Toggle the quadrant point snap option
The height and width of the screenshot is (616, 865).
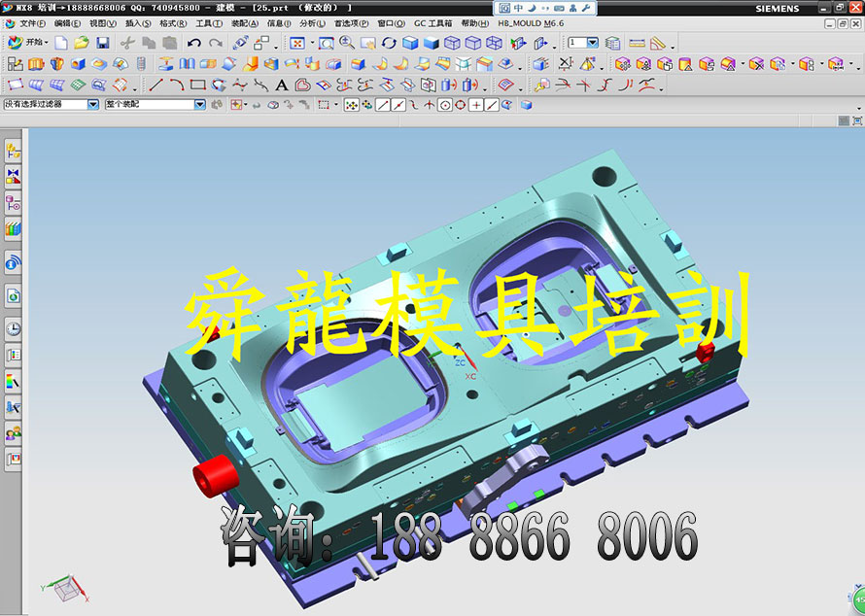(461, 105)
